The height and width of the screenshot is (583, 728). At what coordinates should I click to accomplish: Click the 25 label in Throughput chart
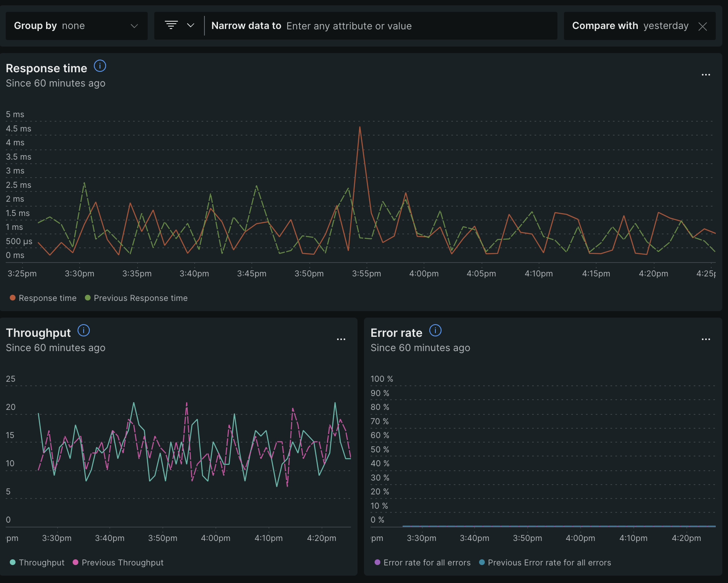[x=11, y=379]
